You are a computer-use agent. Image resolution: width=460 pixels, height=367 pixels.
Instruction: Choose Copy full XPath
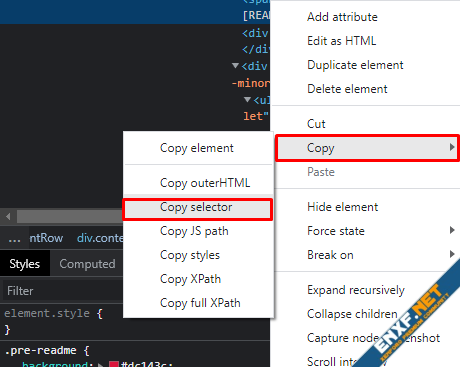pyautogui.click(x=200, y=303)
